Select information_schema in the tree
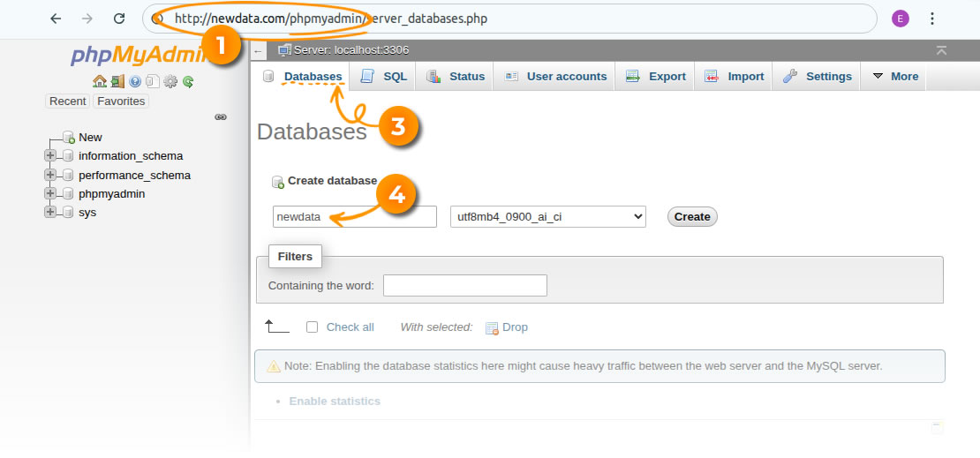980x458 pixels. pos(131,156)
